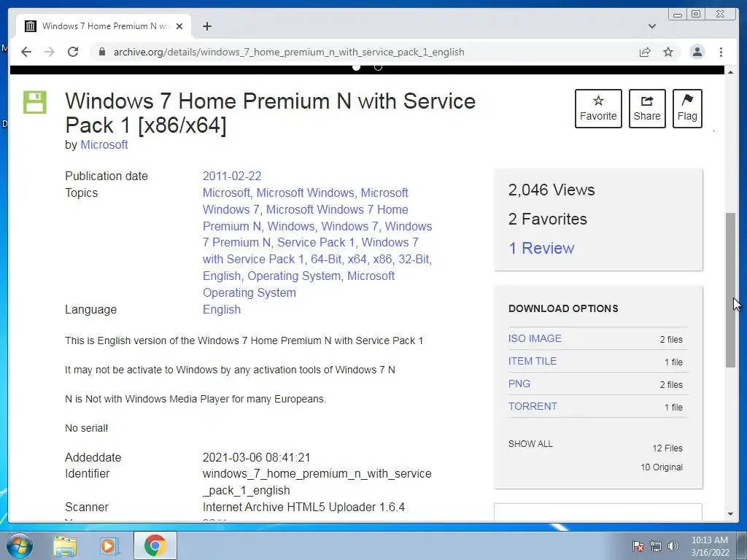The image size is (747, 560).
Task: Close the Windows 7 Home Premium tab
Action: pos(179,26)
